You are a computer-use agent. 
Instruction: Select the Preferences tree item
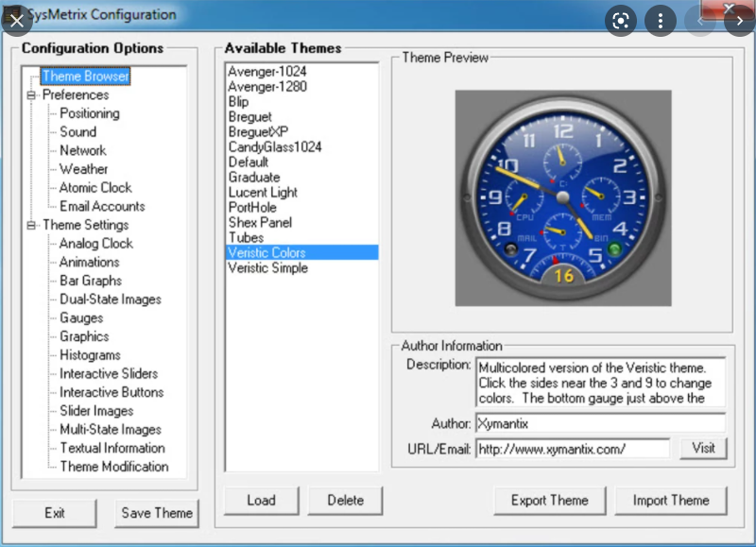(76, 94)
